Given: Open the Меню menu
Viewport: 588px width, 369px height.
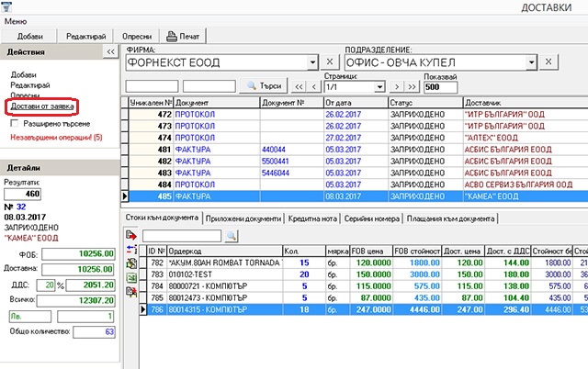Looking at the screenshot, I should (x=16, y=21).
